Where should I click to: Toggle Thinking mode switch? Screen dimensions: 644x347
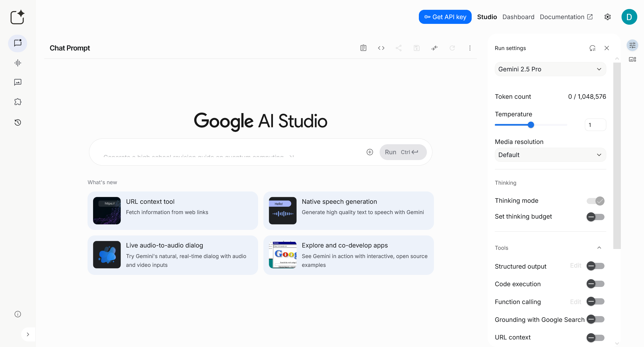[x=595, y=201]
